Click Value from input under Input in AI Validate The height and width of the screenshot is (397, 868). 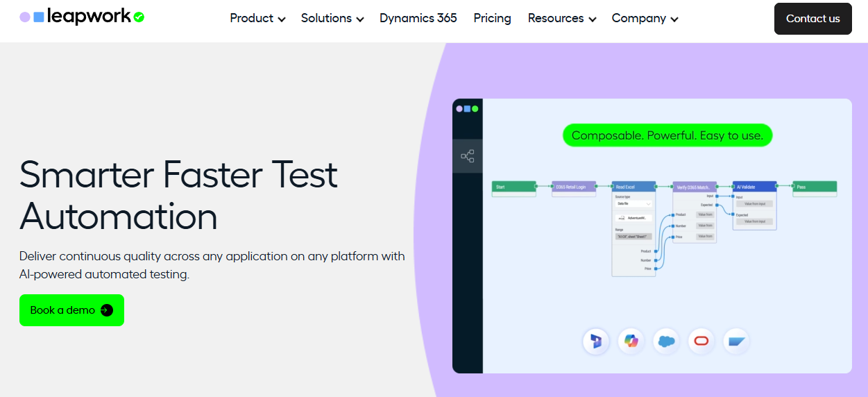(754, 204)
